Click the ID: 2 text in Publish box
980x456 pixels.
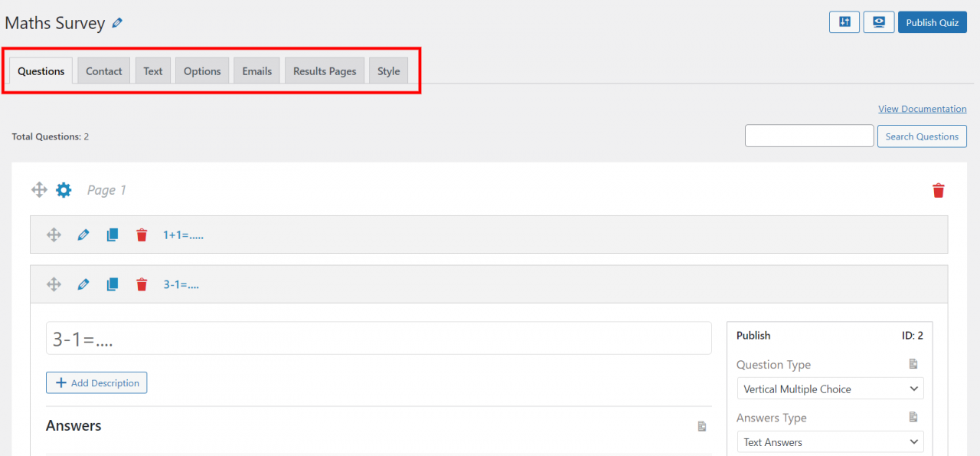913,336
